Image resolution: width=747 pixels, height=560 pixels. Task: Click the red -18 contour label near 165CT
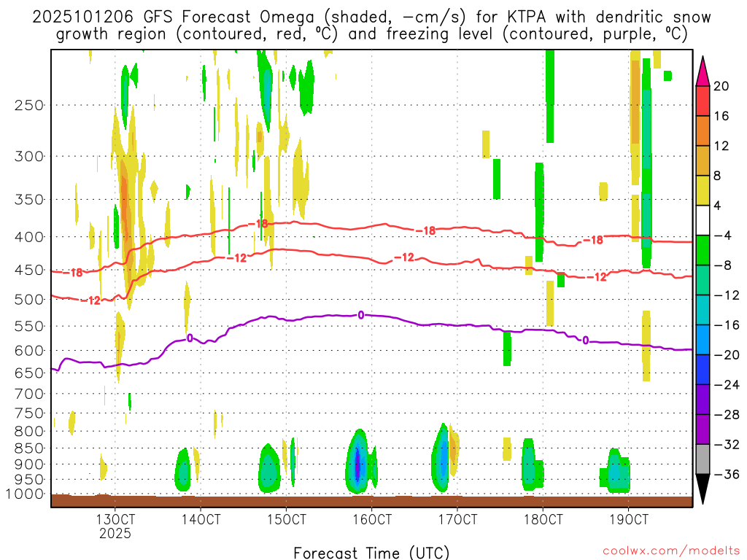coord(426,231)
